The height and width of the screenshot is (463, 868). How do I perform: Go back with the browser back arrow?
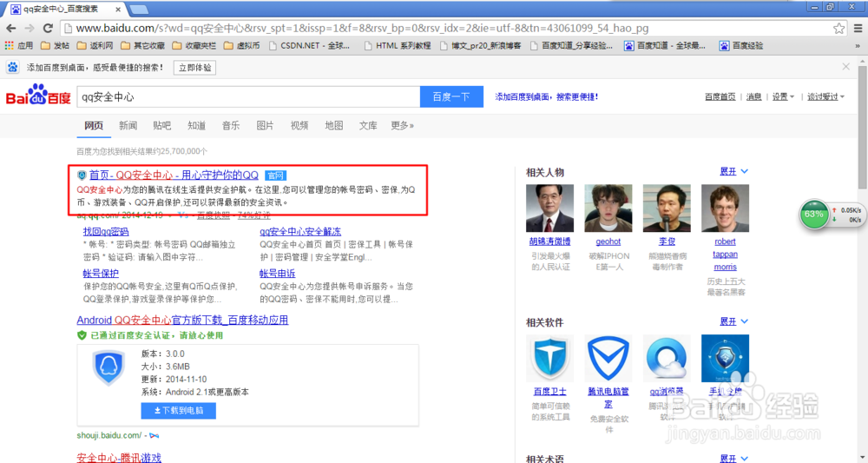(11, 29)
